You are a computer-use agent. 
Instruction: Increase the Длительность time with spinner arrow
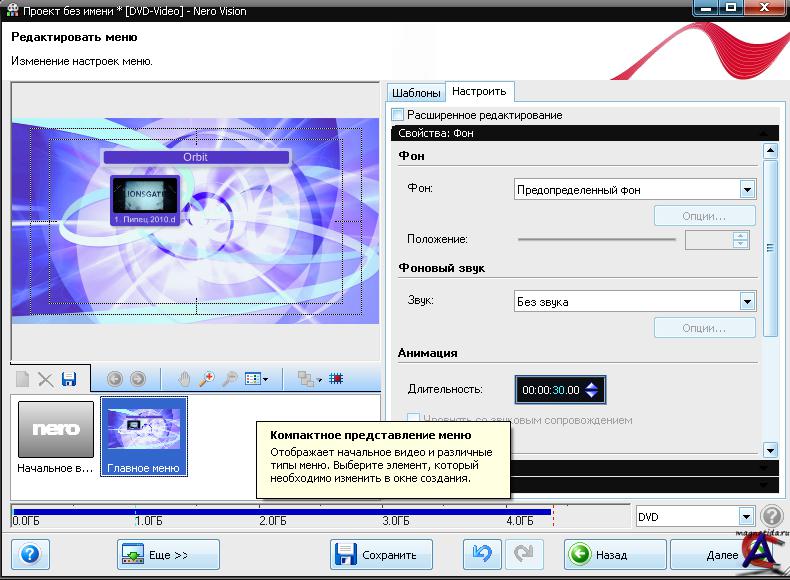pyautogui.click(x=591, y=386)
